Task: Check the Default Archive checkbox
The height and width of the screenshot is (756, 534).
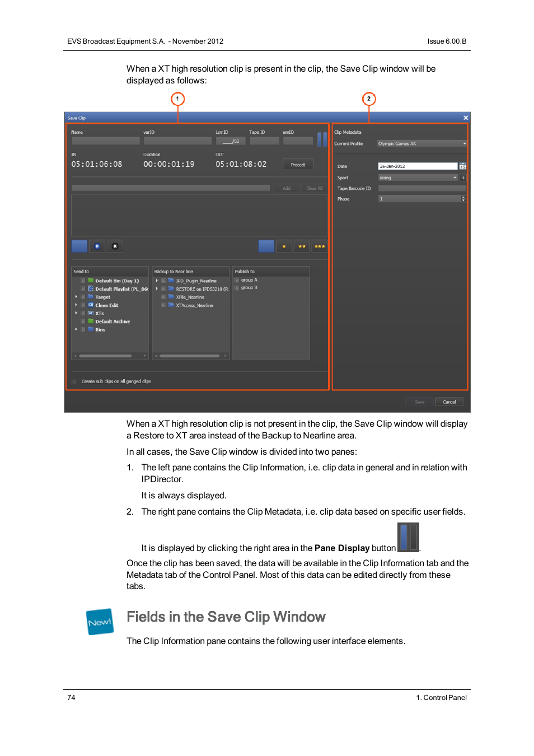Action: (x=83, y=321)
